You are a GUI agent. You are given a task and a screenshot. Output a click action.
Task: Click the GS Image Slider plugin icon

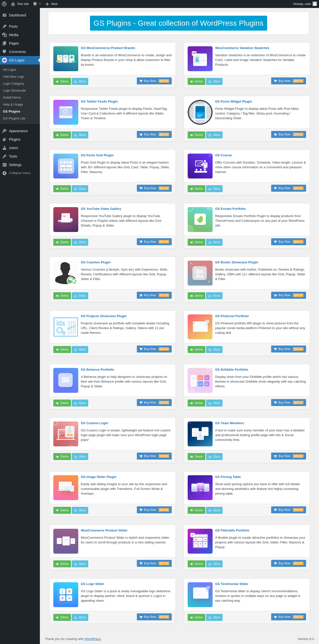click(x=66, y=488)
